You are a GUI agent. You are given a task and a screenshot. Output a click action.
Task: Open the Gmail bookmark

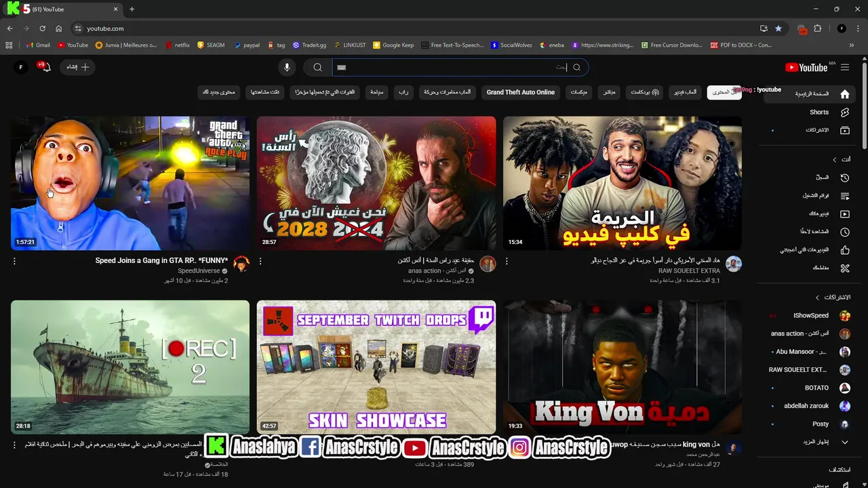pos(38,45)
